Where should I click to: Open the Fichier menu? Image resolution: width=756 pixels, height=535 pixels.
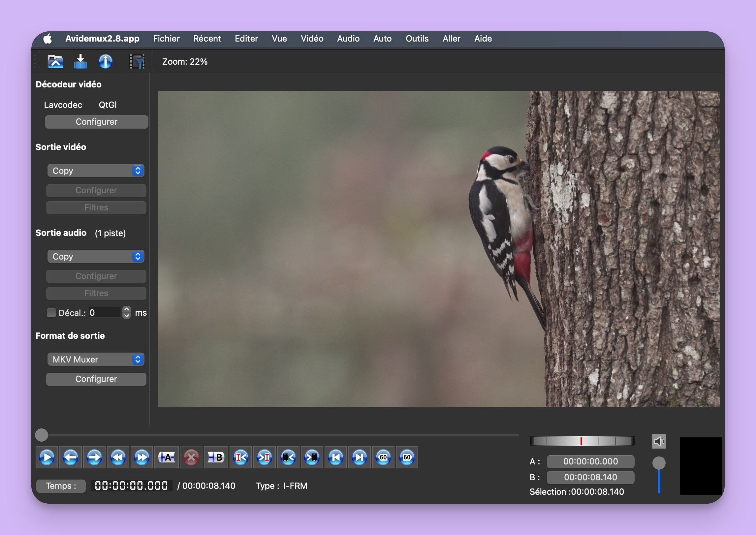pos(166,39)
